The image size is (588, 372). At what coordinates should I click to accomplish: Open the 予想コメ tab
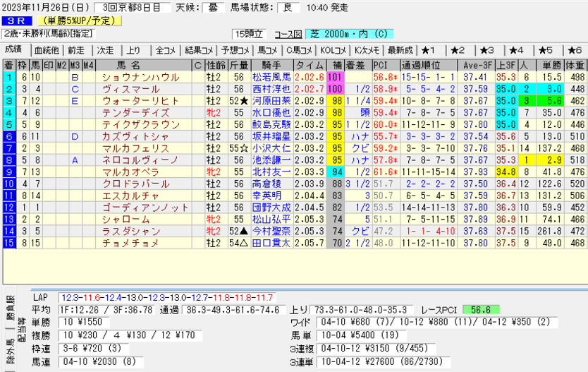pyautogui.click(x=234, y=50)
